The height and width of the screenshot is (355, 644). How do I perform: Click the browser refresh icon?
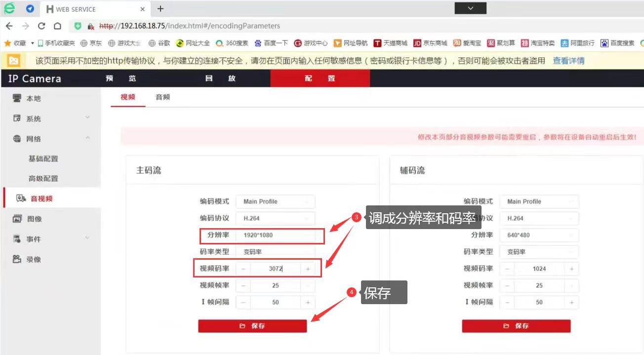(x=41, y=26)
